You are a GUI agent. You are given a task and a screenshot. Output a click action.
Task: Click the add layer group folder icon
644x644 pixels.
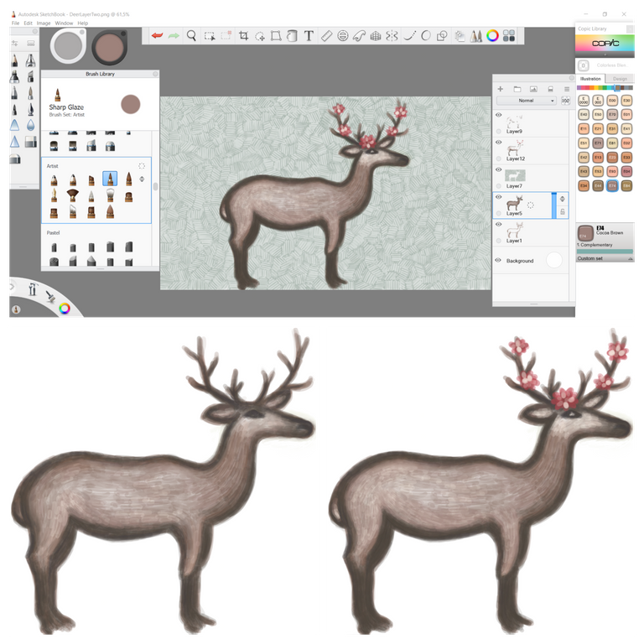pyautogui.click(x=517, y=89)
